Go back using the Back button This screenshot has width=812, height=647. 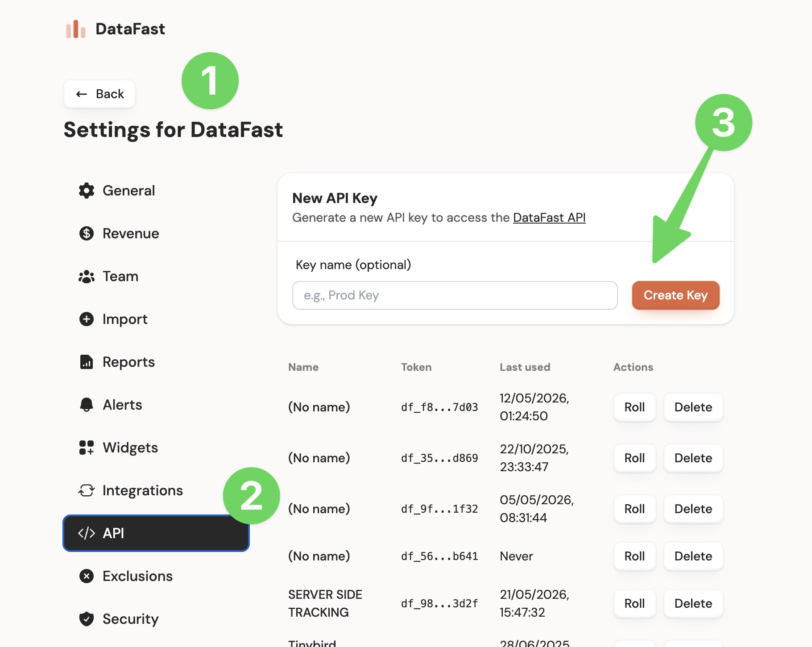99,94
